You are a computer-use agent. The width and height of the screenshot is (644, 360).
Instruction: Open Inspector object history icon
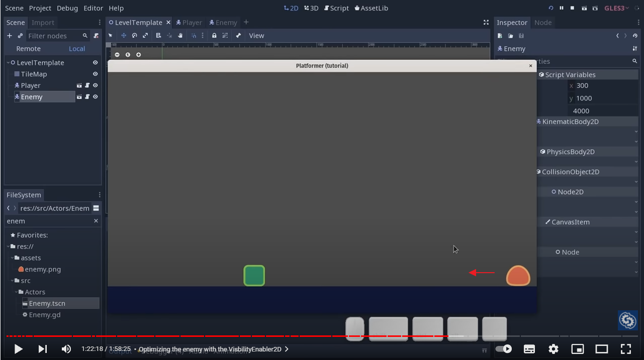pos(635,36)
